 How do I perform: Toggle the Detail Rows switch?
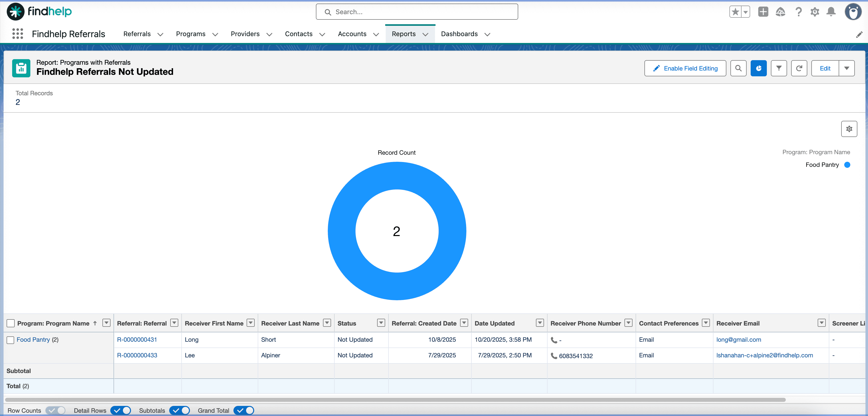[121, 410]
